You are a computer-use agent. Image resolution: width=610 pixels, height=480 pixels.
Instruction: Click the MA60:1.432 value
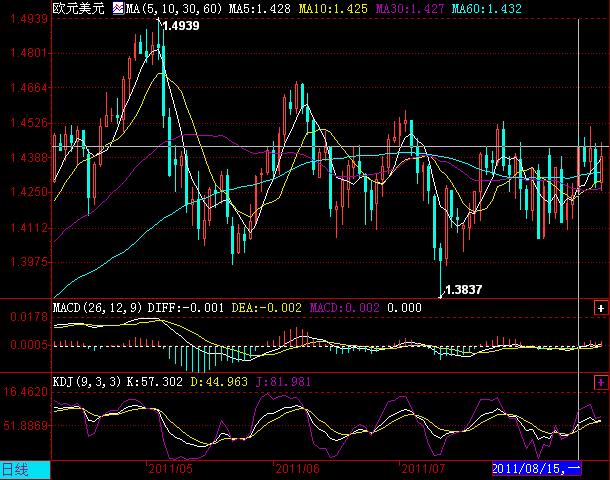(x=486, y=9)
